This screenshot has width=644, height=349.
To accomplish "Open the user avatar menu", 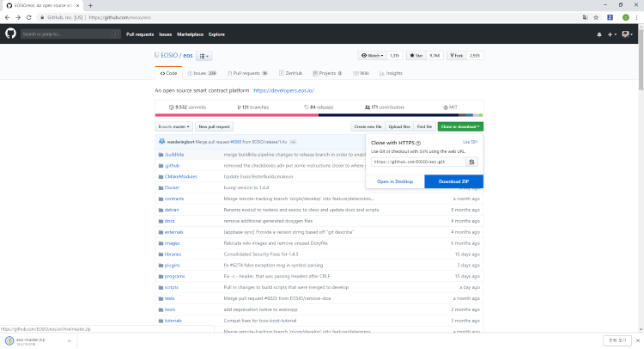I will tap(627, 34).
